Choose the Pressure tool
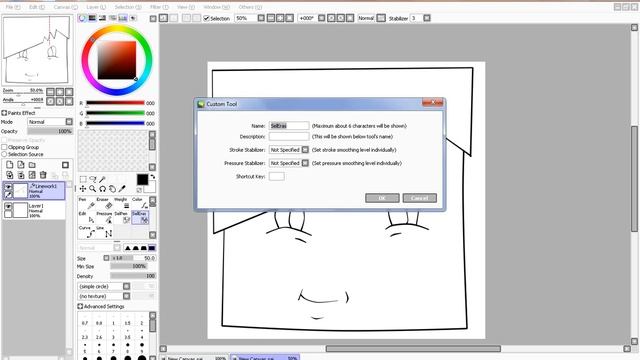 coord(104,217)
